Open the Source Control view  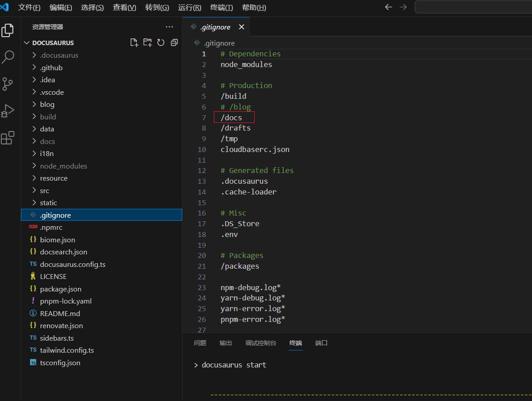[x=8, y=84]
